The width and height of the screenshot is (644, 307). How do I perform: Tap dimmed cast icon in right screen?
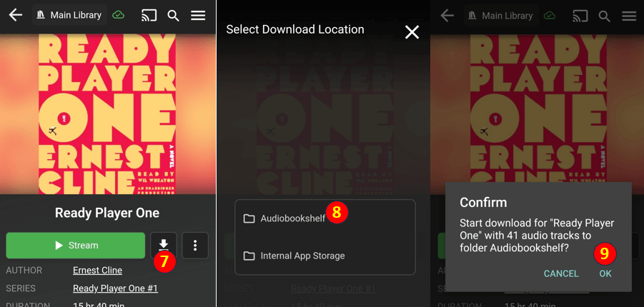pos(580,16)
